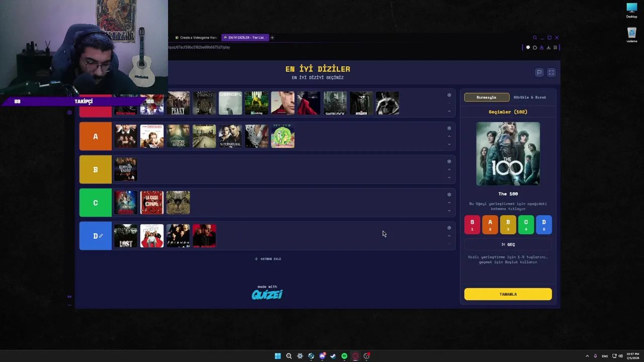The image size is (644, 362).
Task: Select Sherlock poster
Action: click(335, 103)
